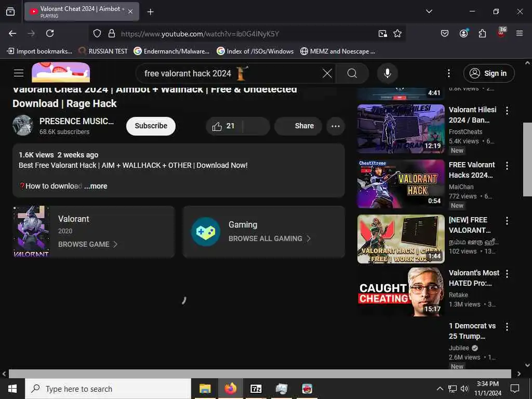Show tracking protection shield info

click(97, 34)
